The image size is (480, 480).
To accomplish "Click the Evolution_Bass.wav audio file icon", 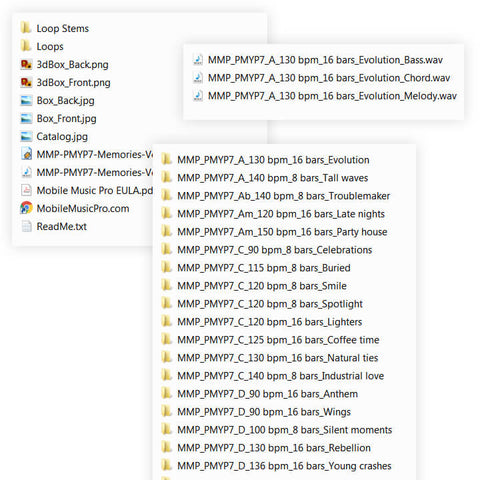I will (198, 60).
